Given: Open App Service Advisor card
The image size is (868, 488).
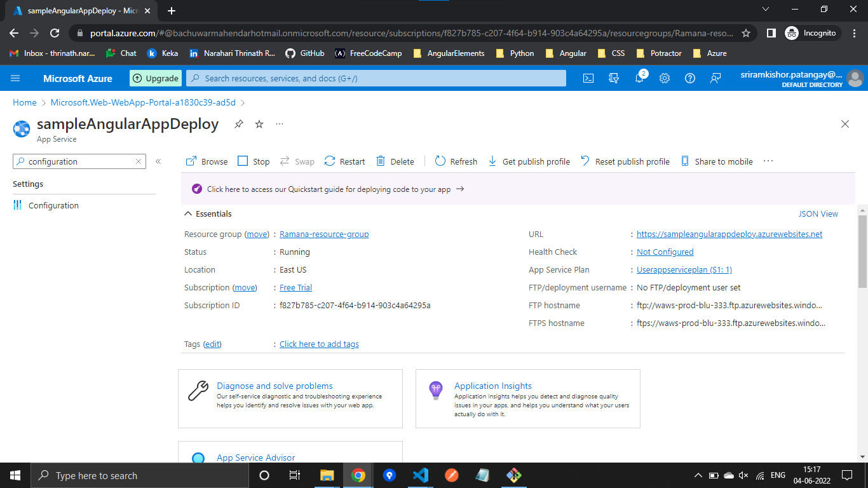Looking at the screenshot, I should point(290,452).
